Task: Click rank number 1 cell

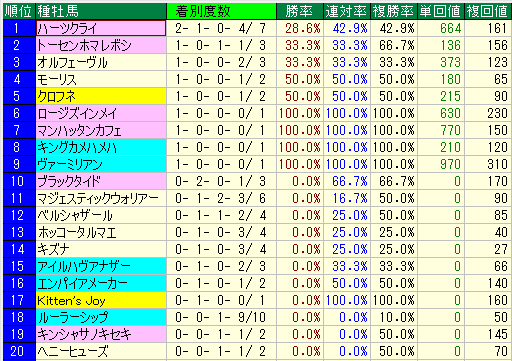Action: click(x=19, y=28)
